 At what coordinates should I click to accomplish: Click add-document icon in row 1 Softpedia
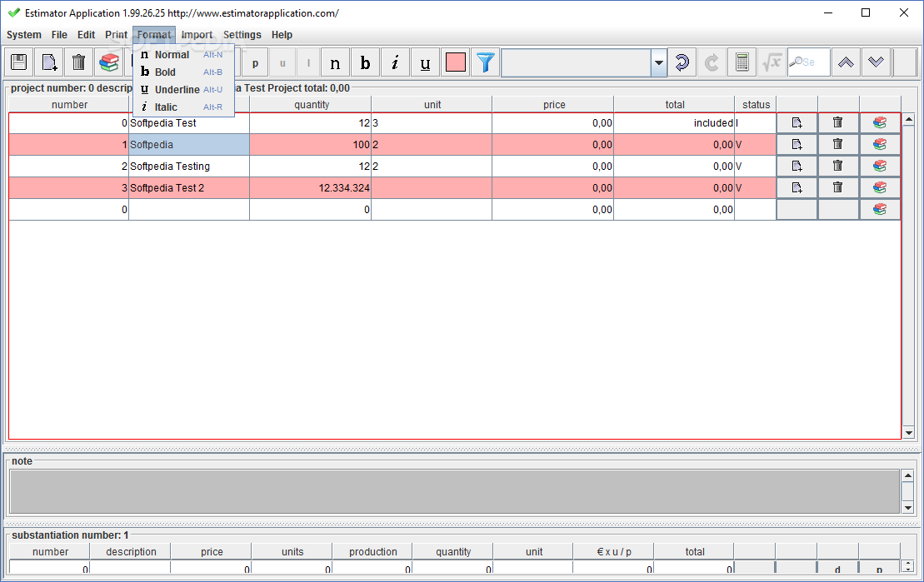[797, 144]
